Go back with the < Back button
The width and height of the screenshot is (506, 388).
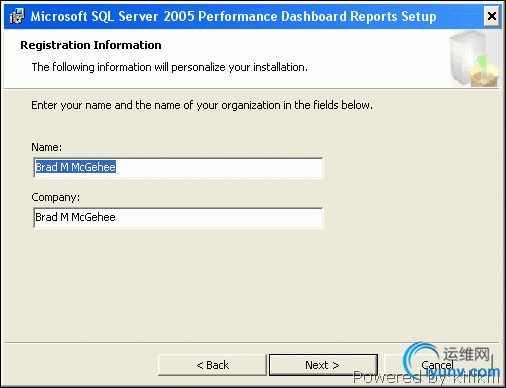pyautogui.click(x=212, y=365)
